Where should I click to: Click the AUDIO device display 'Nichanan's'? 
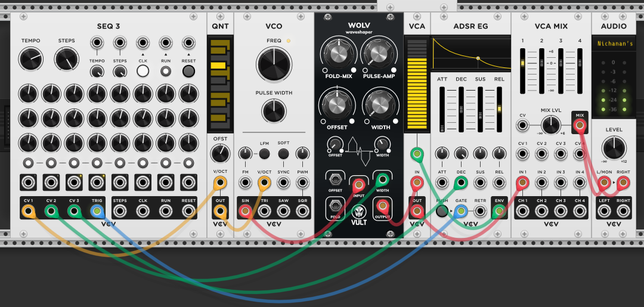click(x=615, y=44)
